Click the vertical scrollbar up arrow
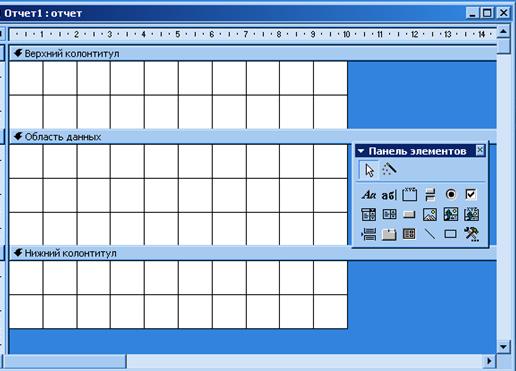The width and height of the screenshot is (516, 371). coord(503,32)
